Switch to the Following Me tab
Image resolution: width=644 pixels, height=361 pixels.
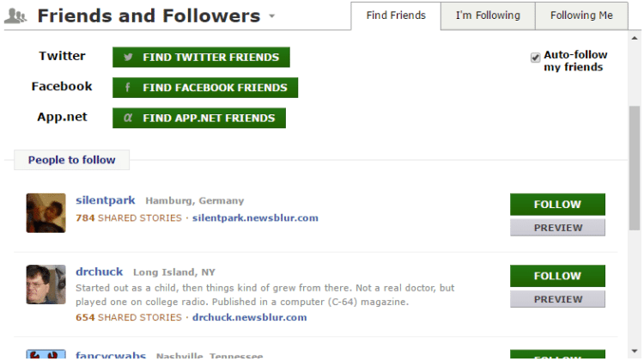581,15
